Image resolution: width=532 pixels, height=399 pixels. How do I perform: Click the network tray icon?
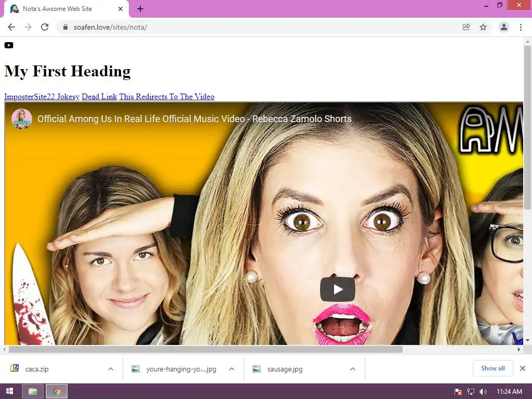(471, 392)
